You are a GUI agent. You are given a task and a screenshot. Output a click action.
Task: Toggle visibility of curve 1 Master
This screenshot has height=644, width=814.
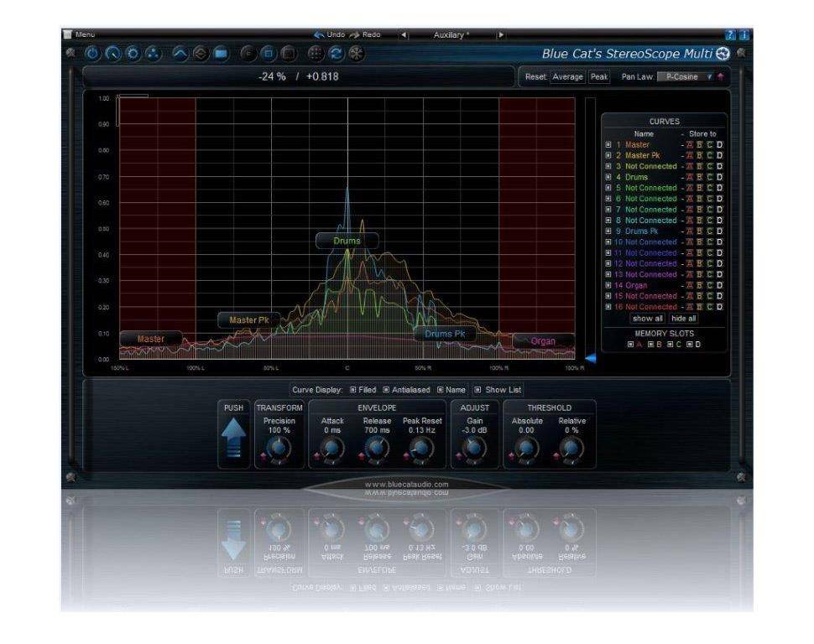tap(608, 145)
